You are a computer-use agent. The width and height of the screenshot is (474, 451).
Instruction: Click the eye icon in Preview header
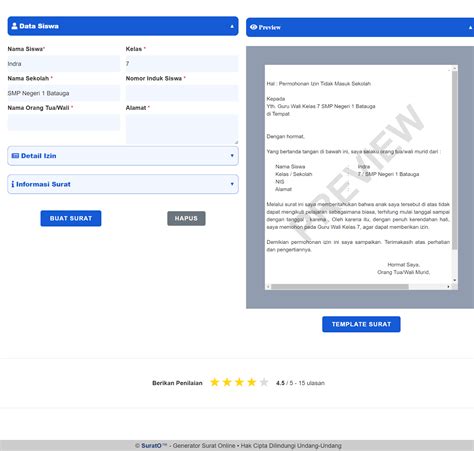(x=253, y=27)
